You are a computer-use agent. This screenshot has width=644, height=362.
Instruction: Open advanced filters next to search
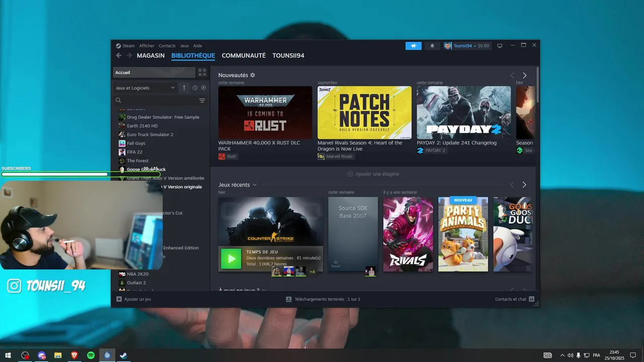[202, 101]
